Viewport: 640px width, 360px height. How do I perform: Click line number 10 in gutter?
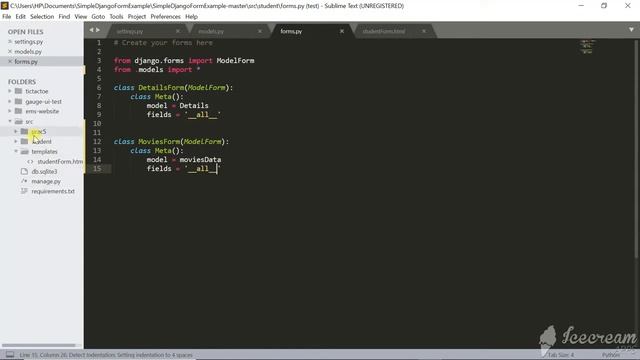97,123
